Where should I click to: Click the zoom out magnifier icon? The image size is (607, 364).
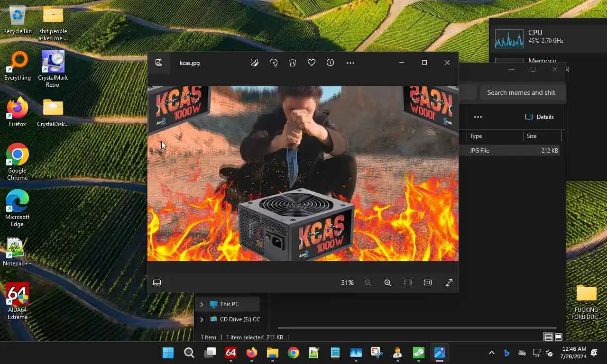(368, 282)
